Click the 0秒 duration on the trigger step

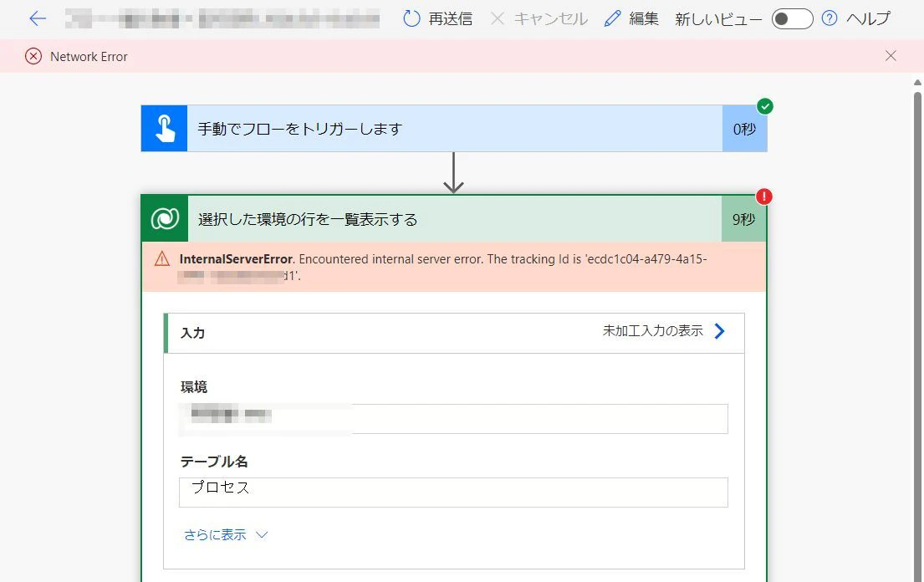coord(745,129)
